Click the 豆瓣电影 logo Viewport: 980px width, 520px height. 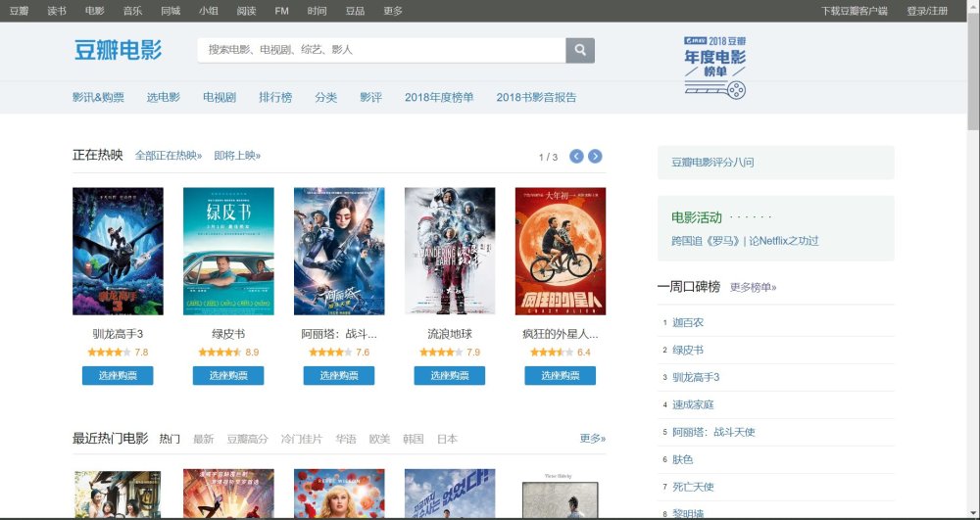click(x=119, y=50)
